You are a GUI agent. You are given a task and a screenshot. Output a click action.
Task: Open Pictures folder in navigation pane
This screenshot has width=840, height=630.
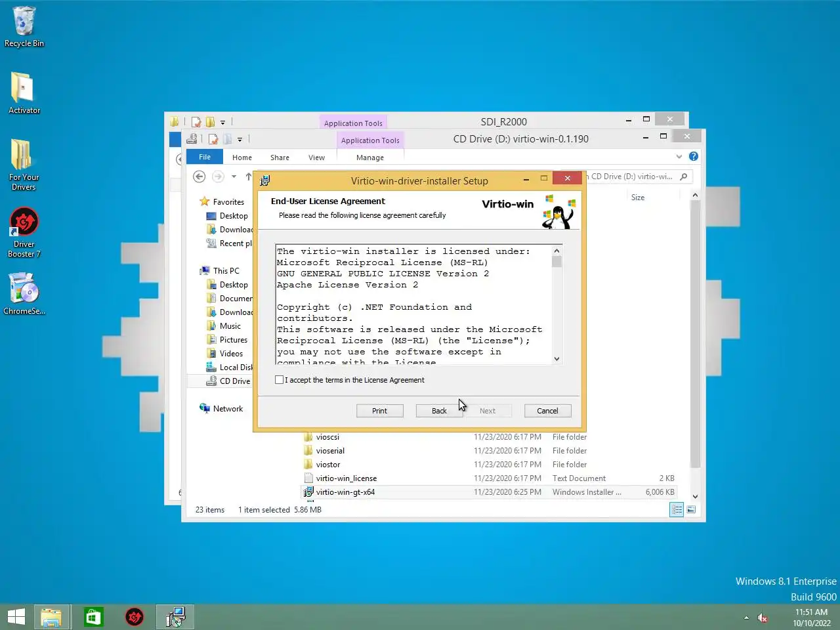coord(234,340)
